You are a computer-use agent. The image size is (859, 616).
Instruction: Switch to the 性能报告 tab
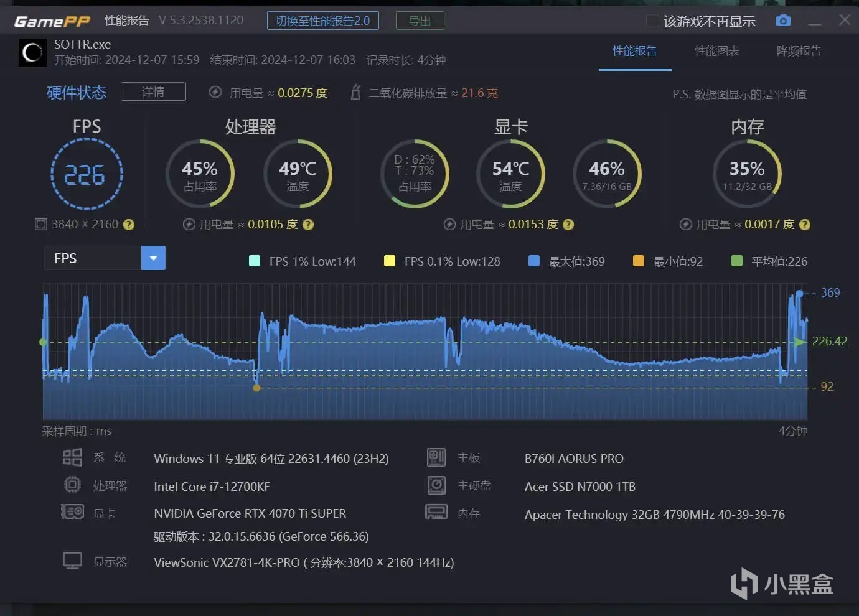(x=635, y=51)
